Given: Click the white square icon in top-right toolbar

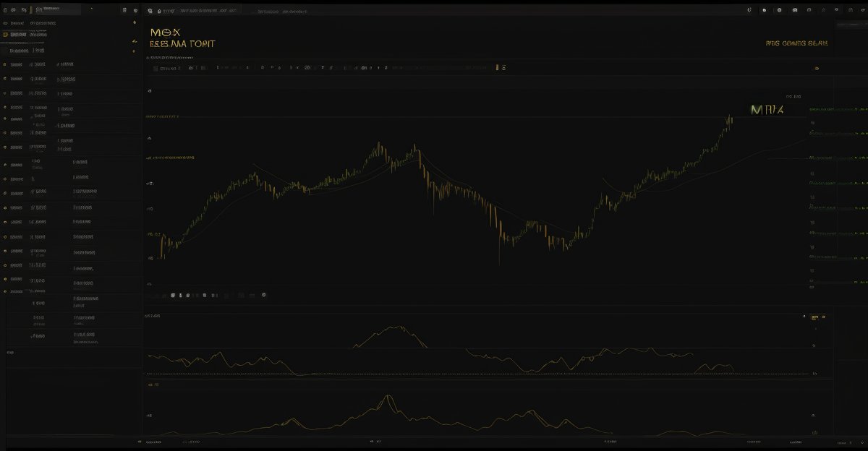Looking at the screenshot, I should (x=764, y=10).
